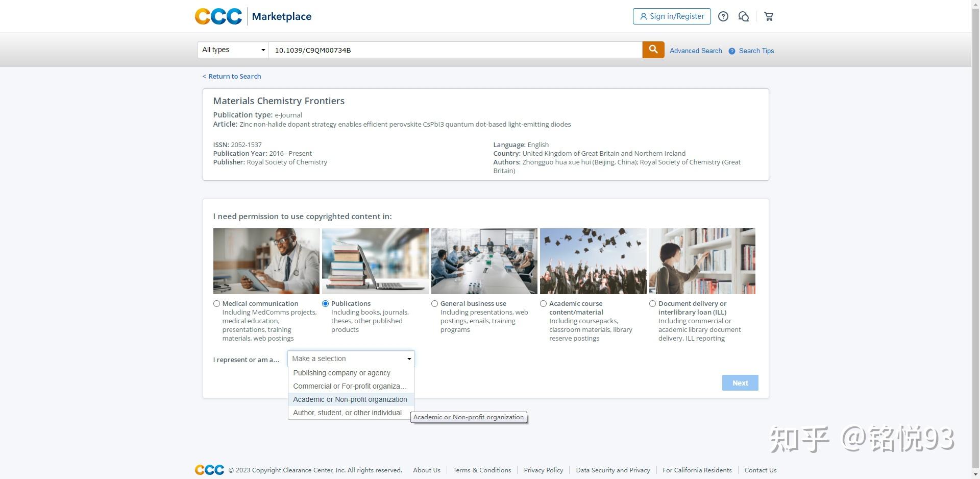Click the meeting room business use image

click(x=484, y=261)
